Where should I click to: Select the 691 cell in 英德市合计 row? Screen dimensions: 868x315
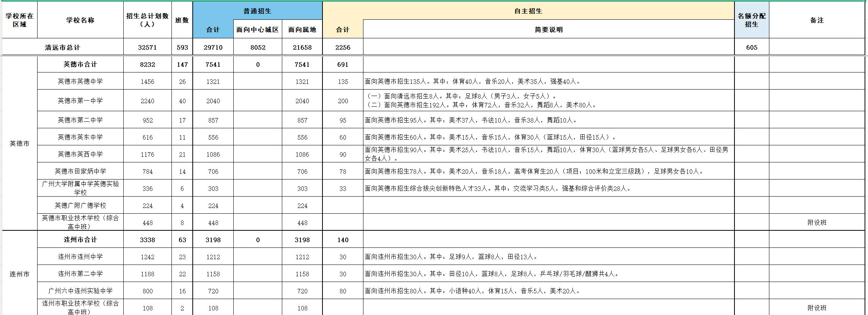tap(343, 65)
